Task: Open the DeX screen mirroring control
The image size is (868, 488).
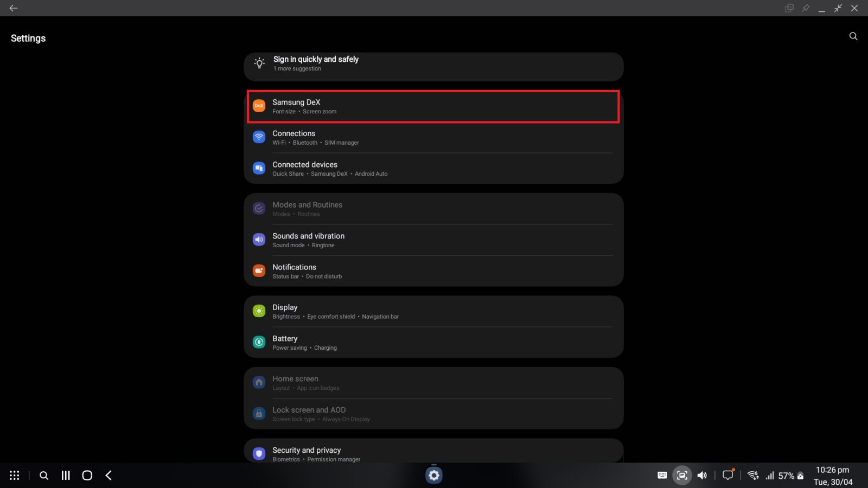Action: tap(682, 475)
